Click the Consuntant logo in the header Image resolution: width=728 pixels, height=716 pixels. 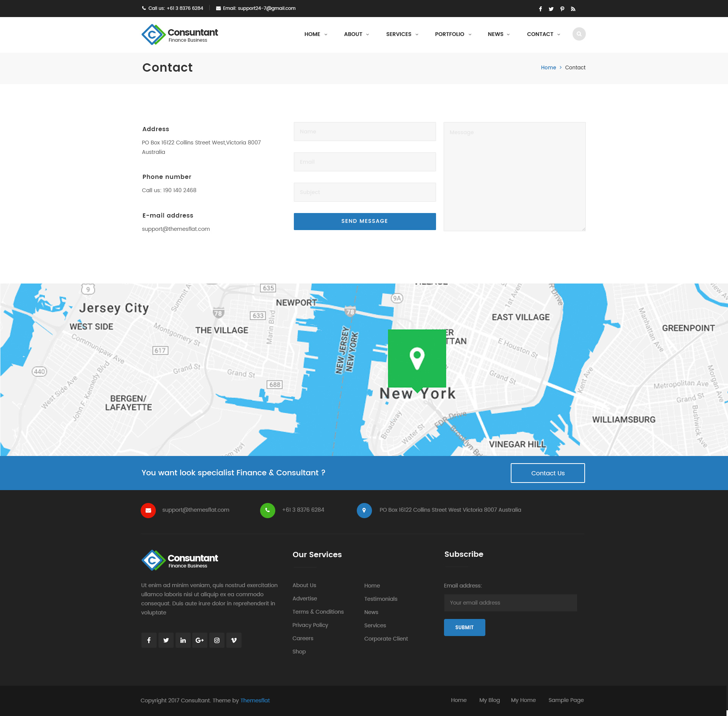coord(180,34)
